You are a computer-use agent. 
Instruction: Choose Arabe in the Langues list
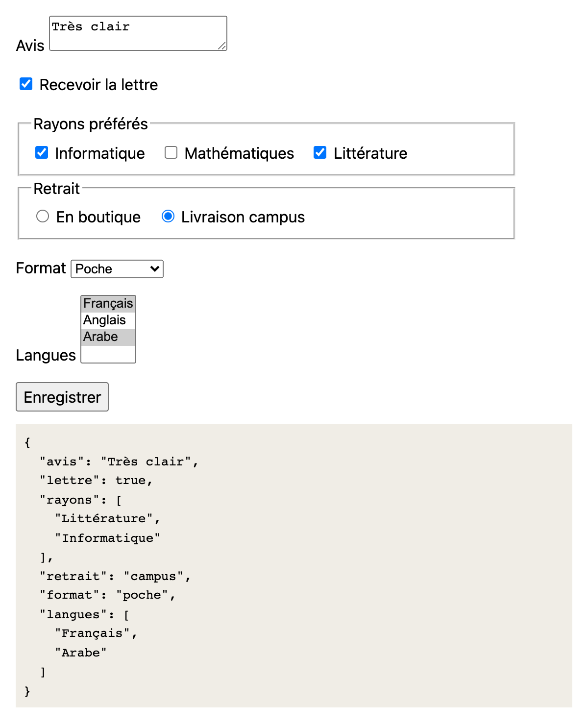pyautogui.click(x=108, y=337)
